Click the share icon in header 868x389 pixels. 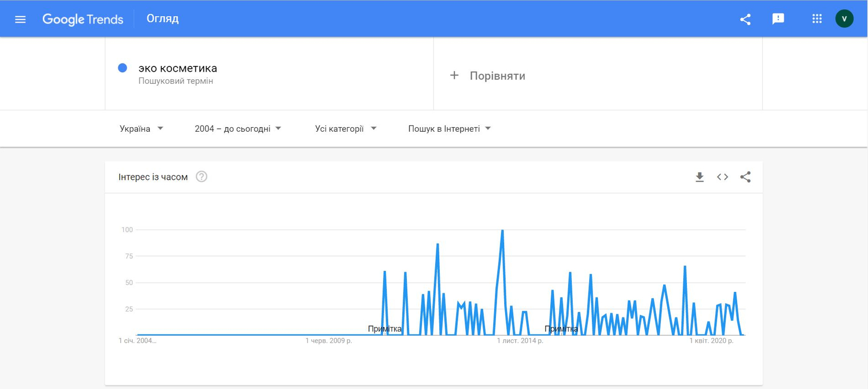pos(745,19)
